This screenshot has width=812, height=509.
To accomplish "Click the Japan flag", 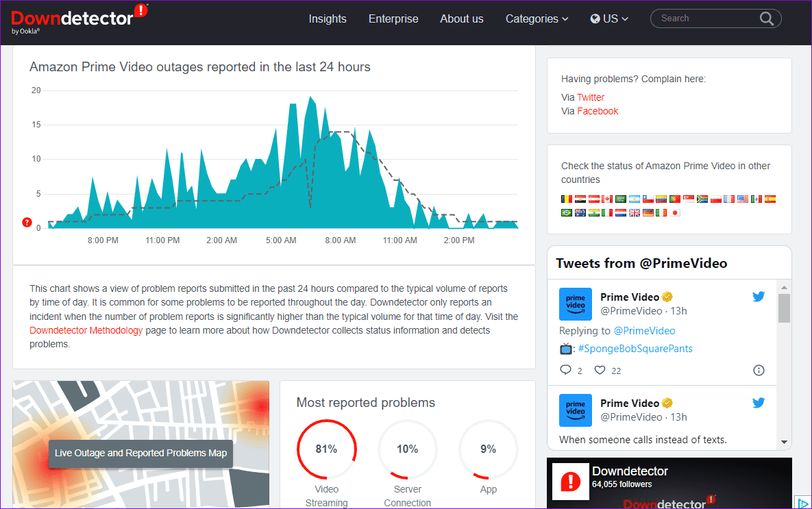I will click(x=675, y=213).
